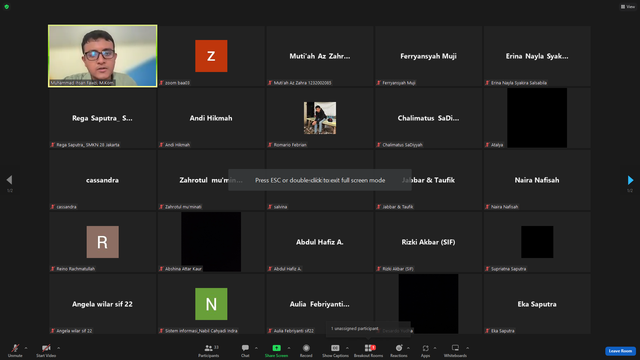Click the Leave Room button
Screen dimensions: 640x360
click(620, 351)
